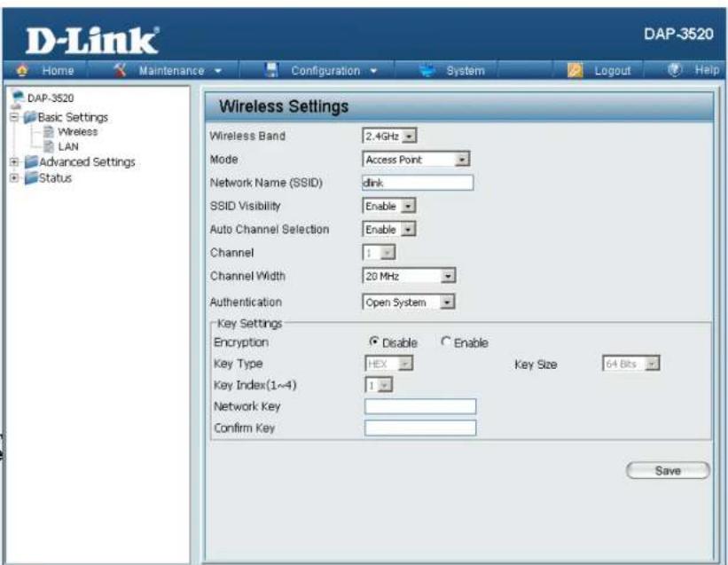Select Wireless in the tree
Viewport: 728px width, 565px height.
click(77, 132)
